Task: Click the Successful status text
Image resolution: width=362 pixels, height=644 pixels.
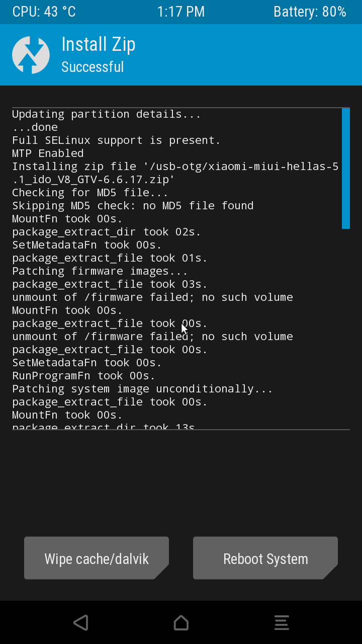Action: coord(93,67)
